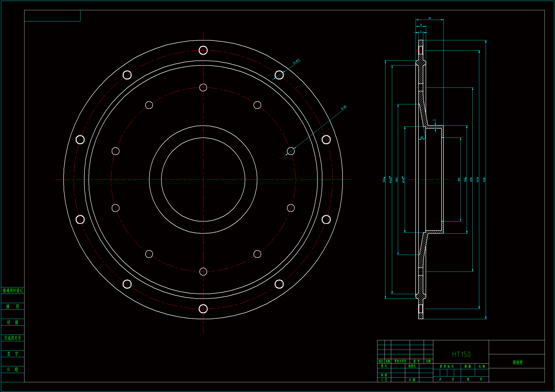This screenshot has width=555, height=392.
Task: Select the bottommost outer bolt hole
Action: (203, 309)
